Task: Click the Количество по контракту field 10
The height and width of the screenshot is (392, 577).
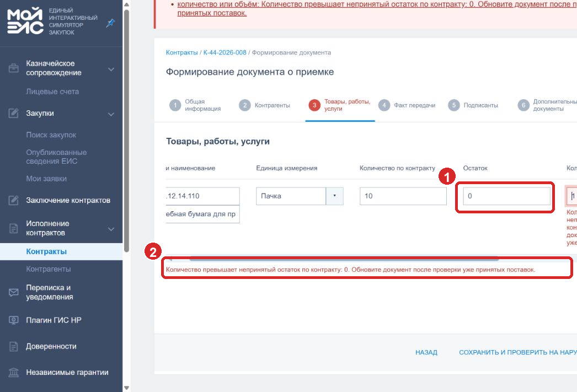Action: tap(403, 196)
